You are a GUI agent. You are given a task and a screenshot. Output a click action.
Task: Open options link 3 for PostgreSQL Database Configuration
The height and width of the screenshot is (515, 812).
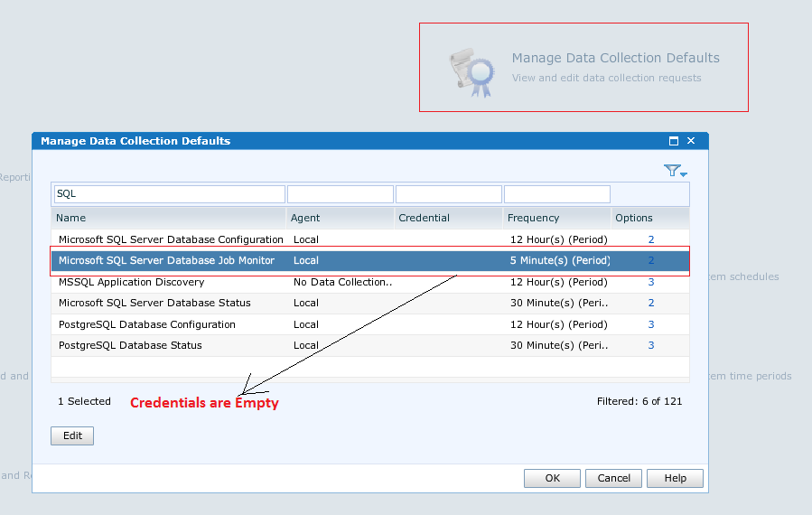[x=651, y=324]
